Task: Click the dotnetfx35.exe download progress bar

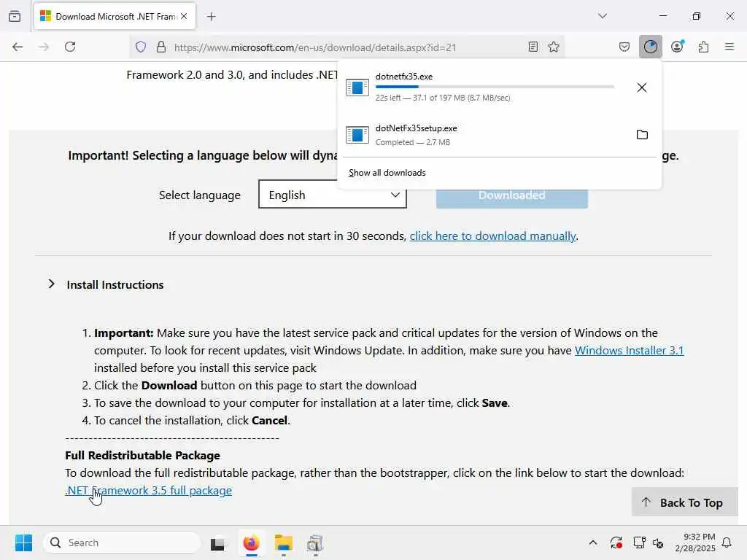Action: click(495, 87)
